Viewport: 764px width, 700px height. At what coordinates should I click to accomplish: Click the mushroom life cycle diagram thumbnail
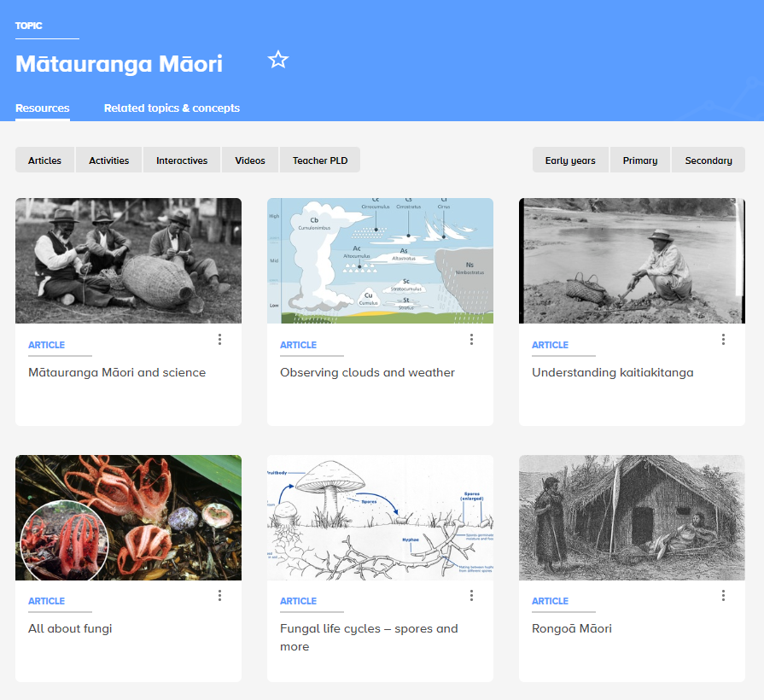[x=380, y=517]
